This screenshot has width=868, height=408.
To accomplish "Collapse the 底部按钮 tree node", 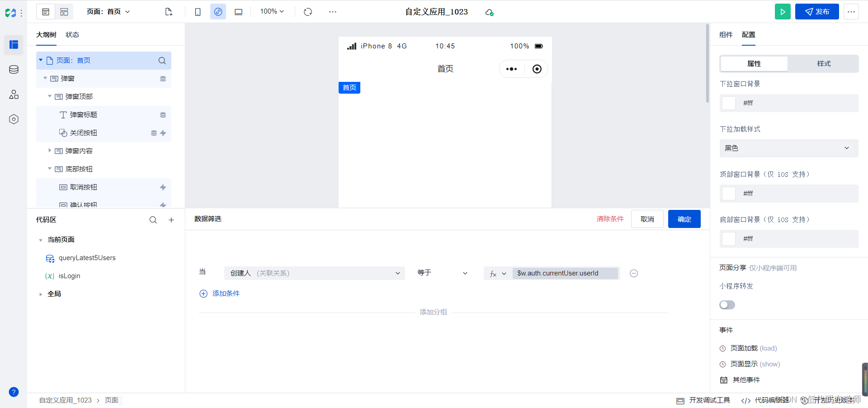I will click(50, 169).
